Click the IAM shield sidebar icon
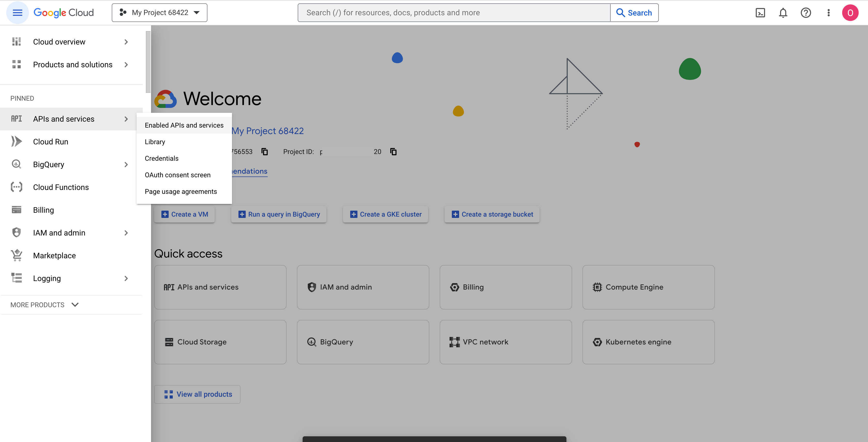Image resolution: width=868 pixels, height=442 pixels. [17, 233]
